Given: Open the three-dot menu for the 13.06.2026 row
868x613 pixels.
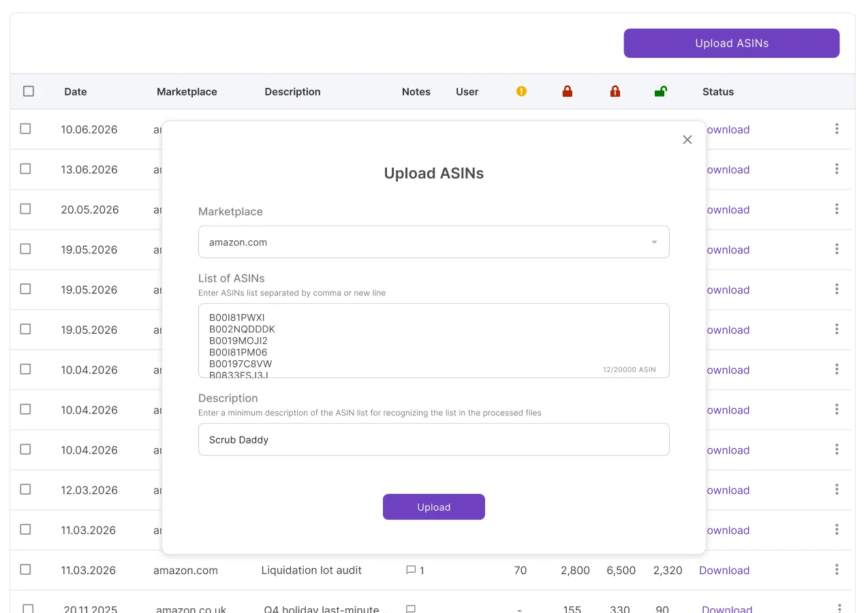Looking at the screenshot, I should click(837, 169).
